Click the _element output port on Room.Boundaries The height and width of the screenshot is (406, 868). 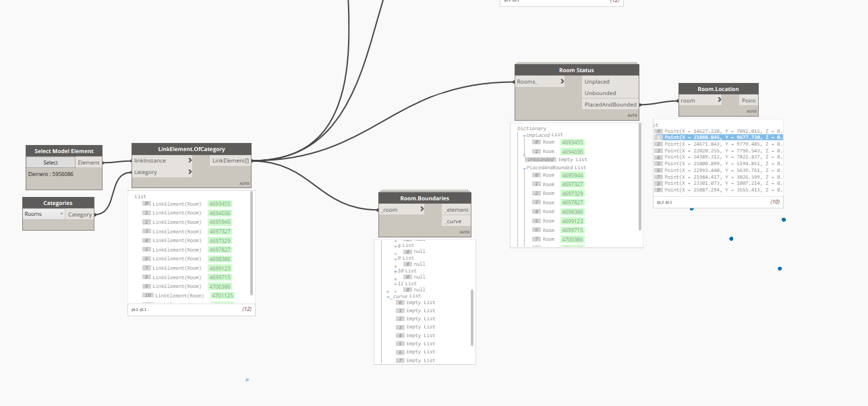457,209
